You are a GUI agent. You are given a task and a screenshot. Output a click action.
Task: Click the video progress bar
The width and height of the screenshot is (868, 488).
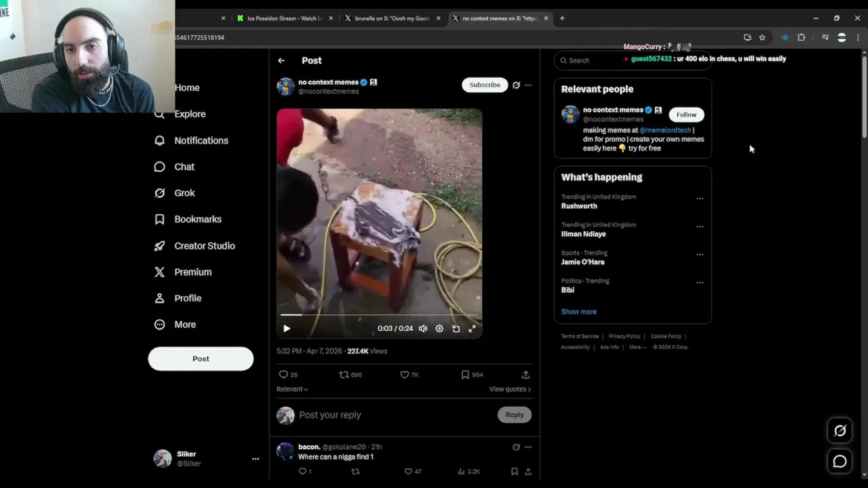click(x=379, y=314)
